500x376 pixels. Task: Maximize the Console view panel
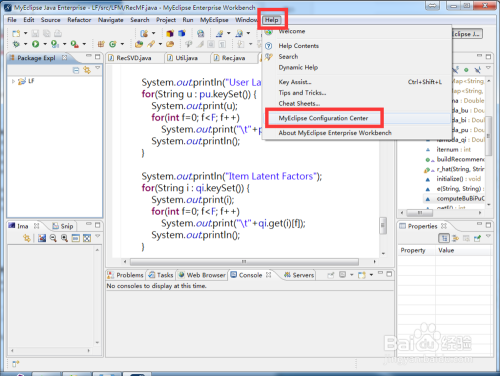[x=389, y=274]
